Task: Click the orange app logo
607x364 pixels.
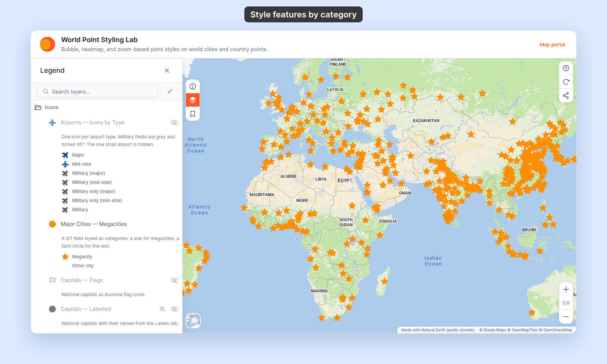Action: pos(47,44)
